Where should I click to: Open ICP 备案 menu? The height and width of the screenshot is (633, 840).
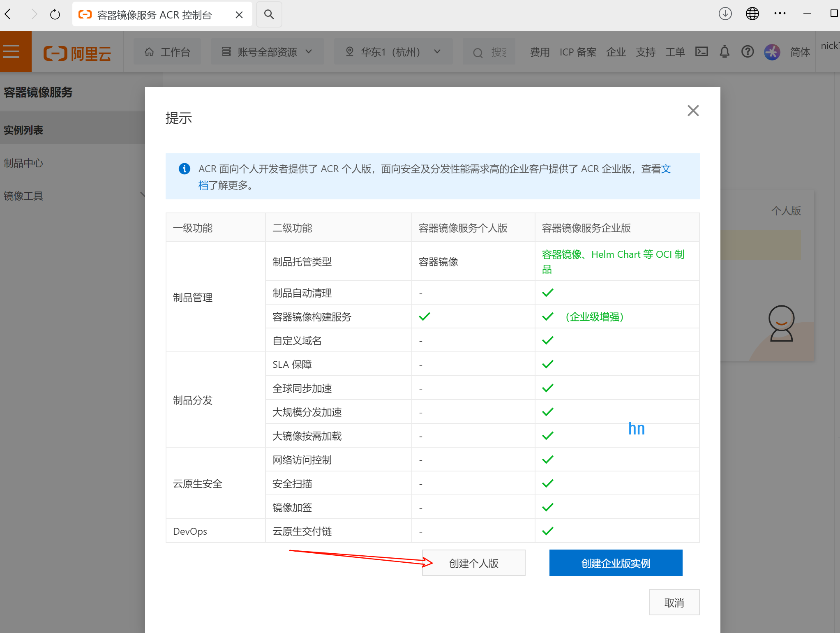(x=578, y=52)
